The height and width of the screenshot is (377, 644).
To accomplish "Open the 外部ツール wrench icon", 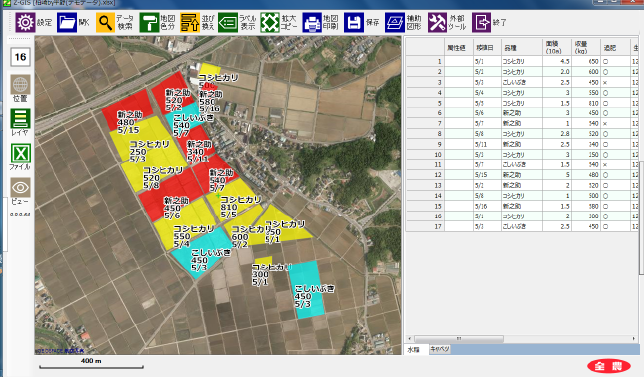I will tap(437, 22).
